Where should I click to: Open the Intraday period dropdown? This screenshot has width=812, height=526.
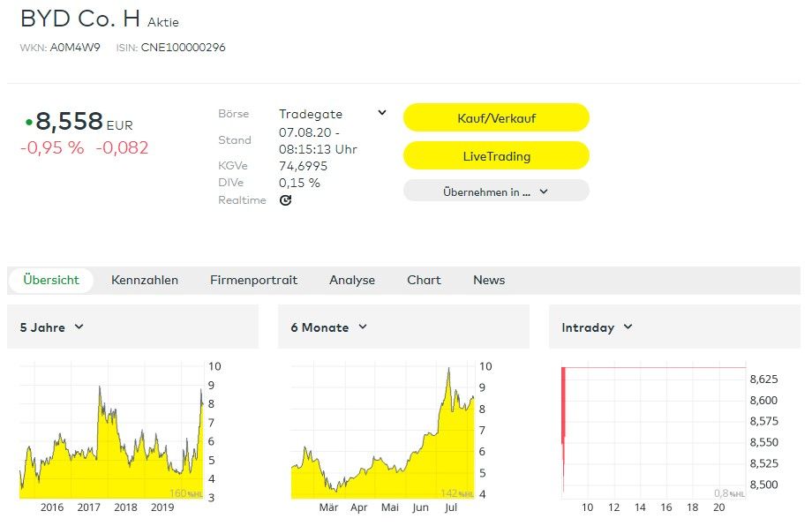[597, 327]
